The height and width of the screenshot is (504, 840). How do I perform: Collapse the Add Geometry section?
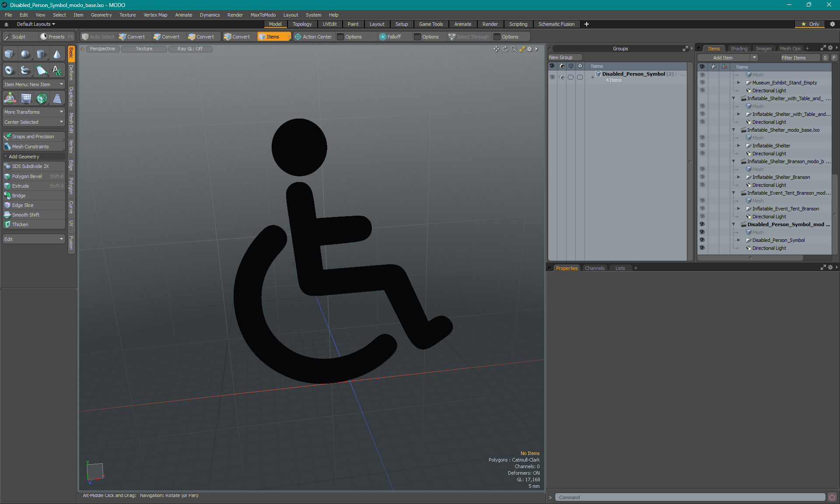pyautogui.click(x=6, y=157)
